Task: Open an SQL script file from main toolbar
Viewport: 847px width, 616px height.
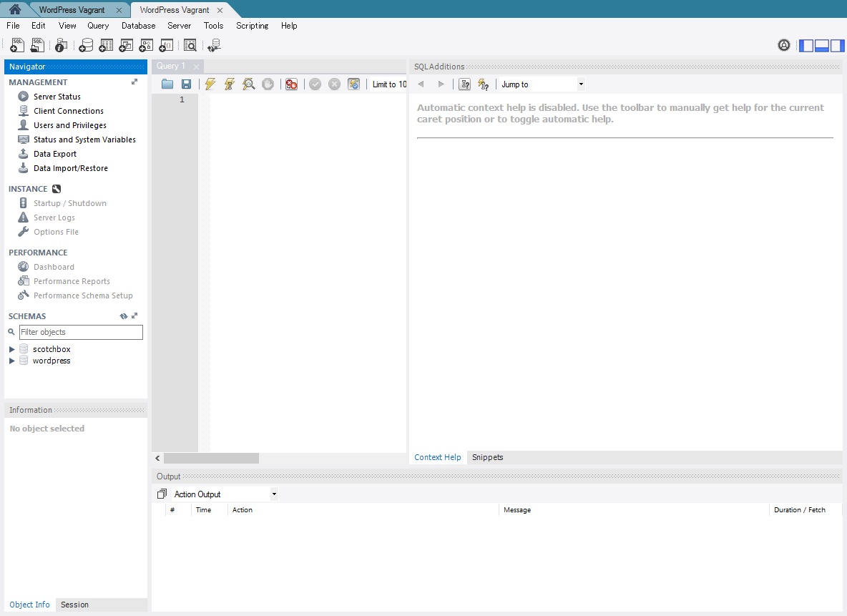Action: click(x=37, y=45)
